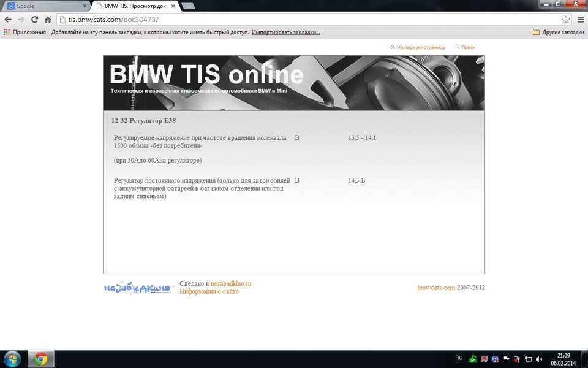Bookmark this page with the star icon
588x368 pixels.
[565, 20]
